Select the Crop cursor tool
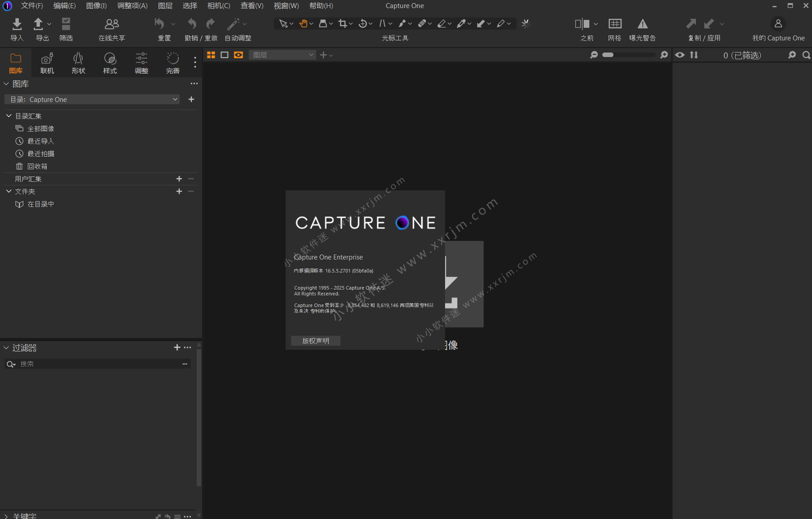The height and width of the screenshot is (519, 812). tap(343, 24)
